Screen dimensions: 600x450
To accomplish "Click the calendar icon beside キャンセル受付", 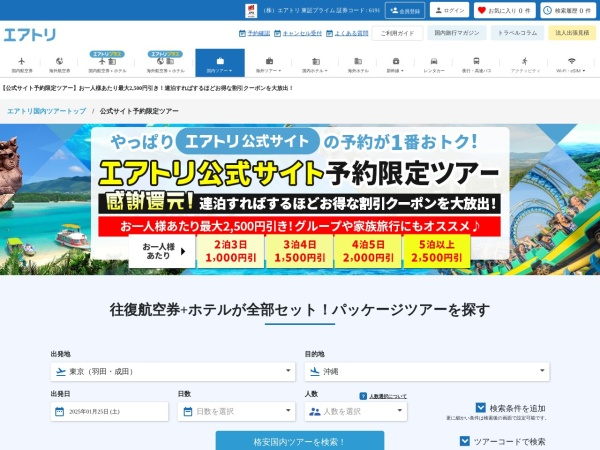I will [x=277, y=34].
